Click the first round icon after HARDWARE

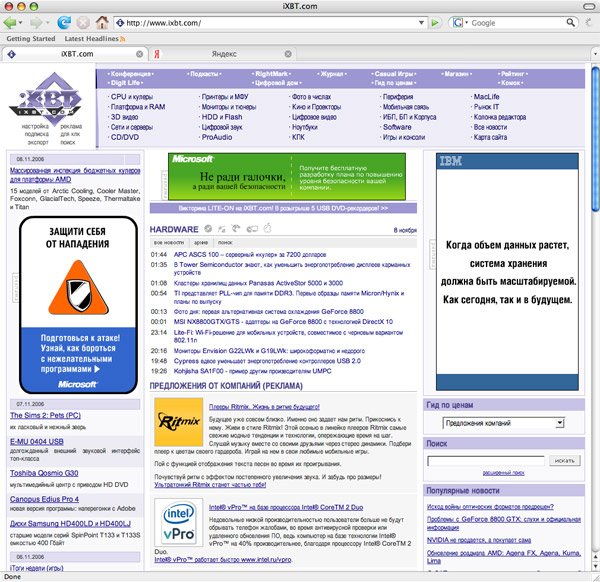pos(208,229)
